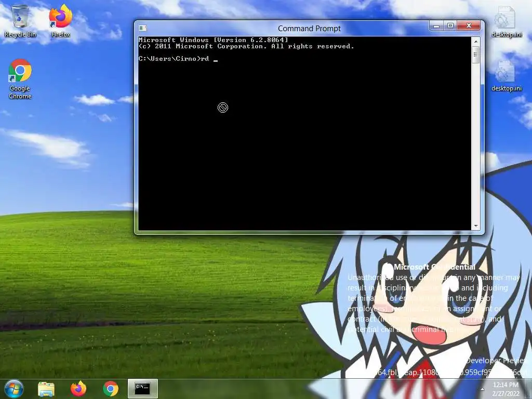Screen dimensions: 532x399
Task: Close the Command Prompt window
Action: tap(469, 26)
